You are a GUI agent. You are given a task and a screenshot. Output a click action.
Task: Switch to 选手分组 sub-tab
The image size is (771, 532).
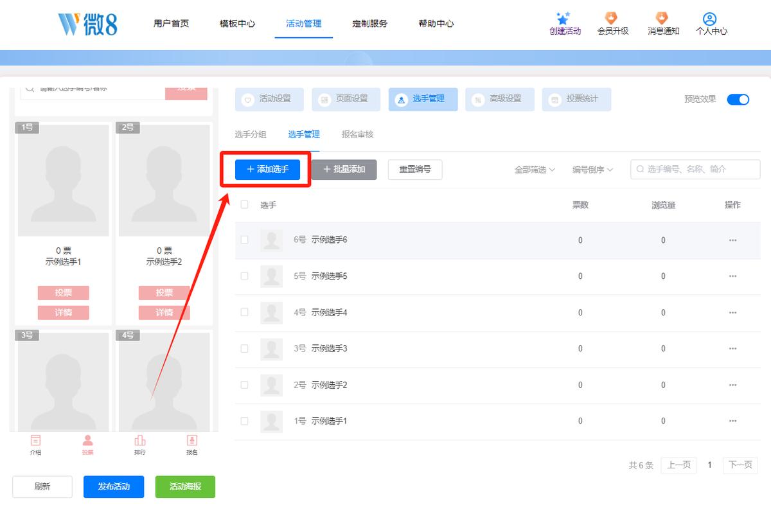click(x=251, y=134)
